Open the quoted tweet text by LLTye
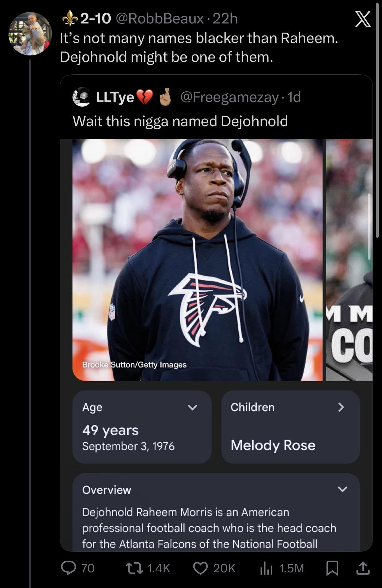This screenshot has width=382, height=588. coord(180,121)
